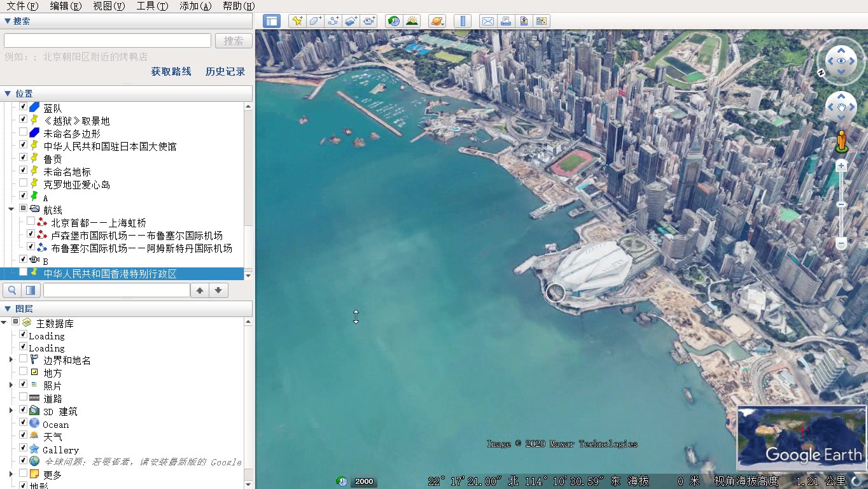This screenshot has height=489, width=868.
Task: Click the move hand joystick center
Action: (841, 107)
